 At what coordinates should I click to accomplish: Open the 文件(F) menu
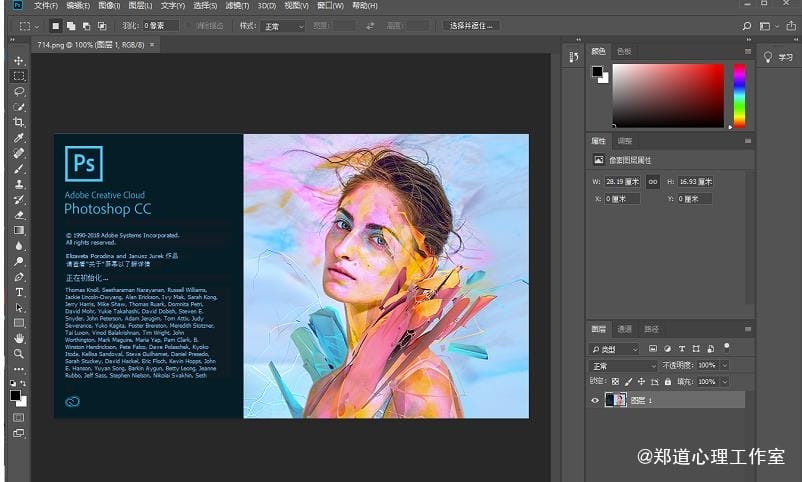pyautogui.click(x=46, y=6)
